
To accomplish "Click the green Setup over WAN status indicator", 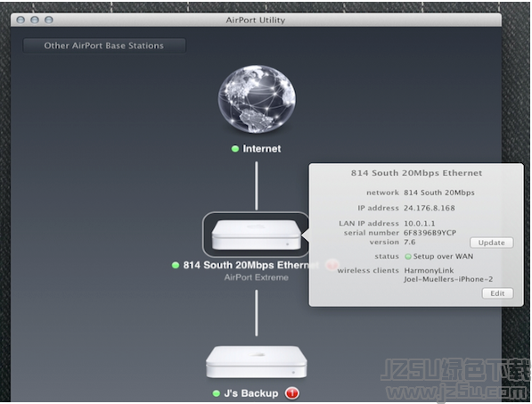I will [x=408, y=257].
